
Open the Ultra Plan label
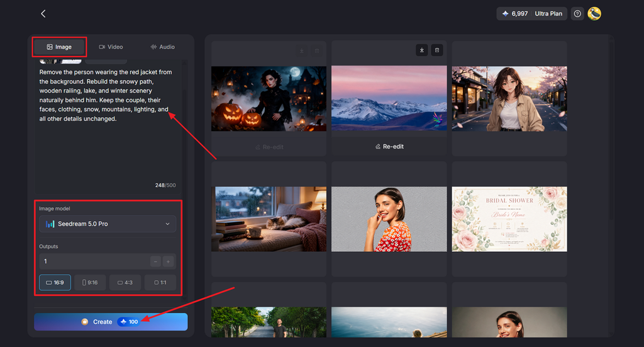pos(548,14)
